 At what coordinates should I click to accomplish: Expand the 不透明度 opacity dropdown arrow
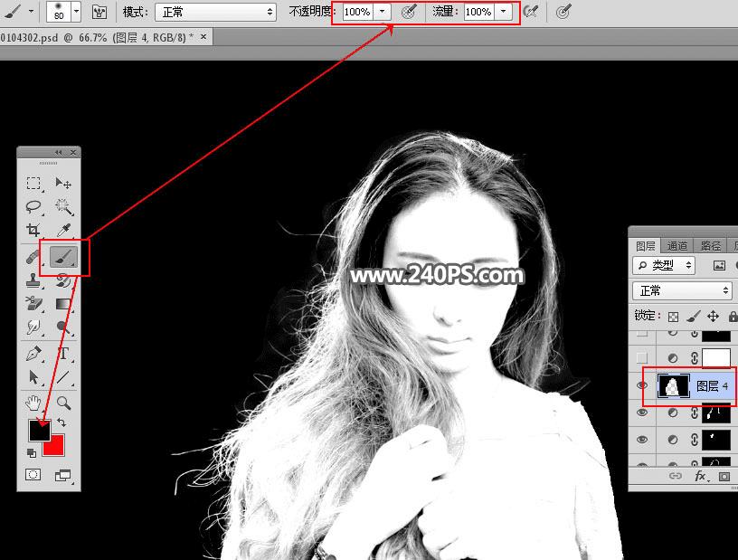pos(383,11)
